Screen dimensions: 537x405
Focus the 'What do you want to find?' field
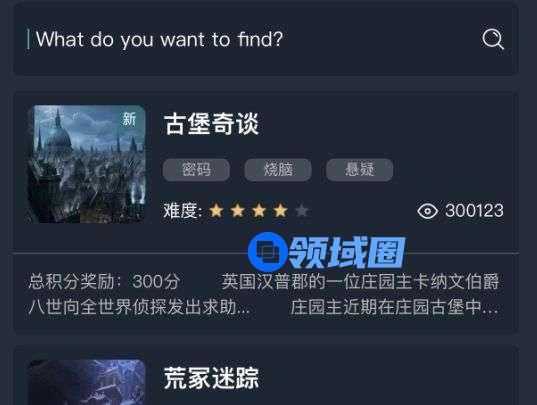(x=265, y=39)
